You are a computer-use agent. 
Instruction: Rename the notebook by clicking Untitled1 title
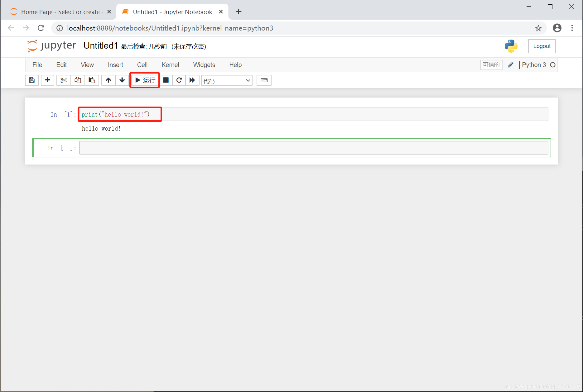pos(101,46)
